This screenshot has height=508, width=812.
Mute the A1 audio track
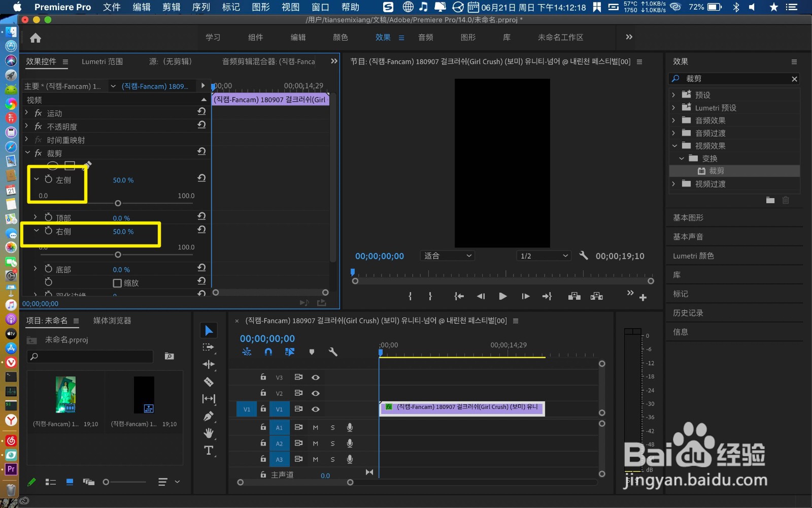tap(316, 428)
